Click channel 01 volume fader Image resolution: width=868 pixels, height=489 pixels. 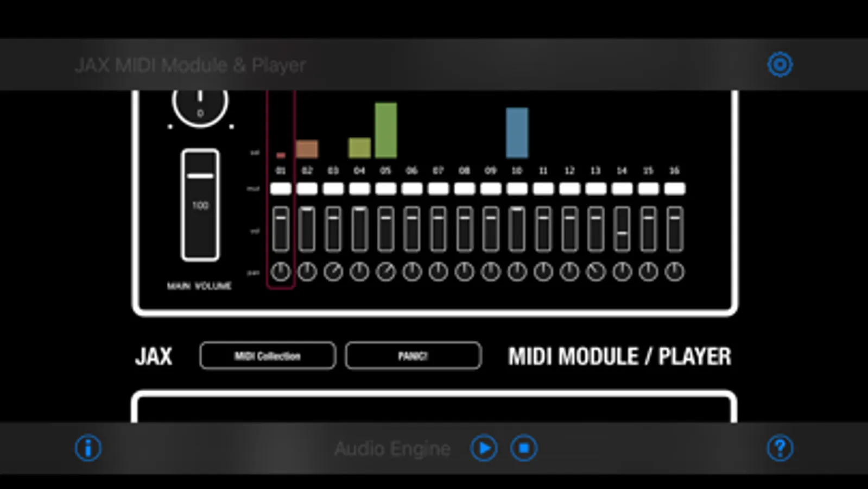point(281,229)
